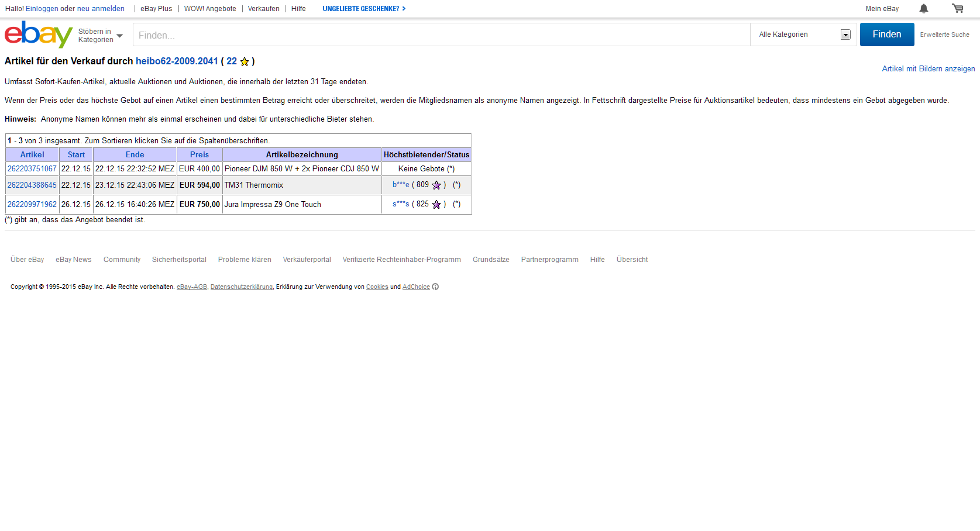Click seller feedback score 22

coord(232,61)
